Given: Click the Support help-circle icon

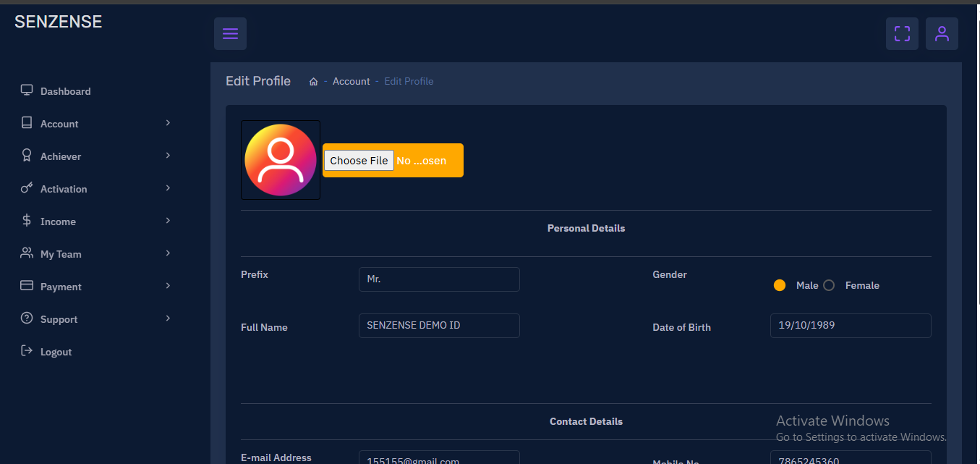Looking at the screenshot, I should (27, 319).
